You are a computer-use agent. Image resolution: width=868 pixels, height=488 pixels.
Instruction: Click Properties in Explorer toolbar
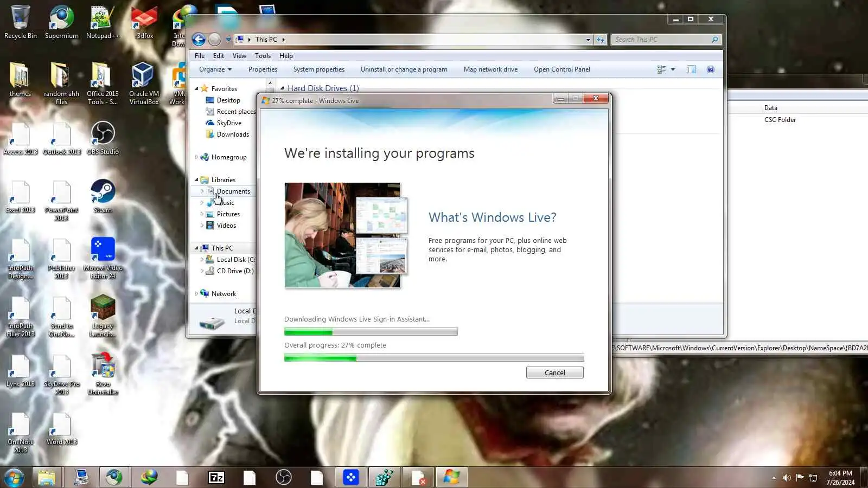pyautogui.click(x=263, y=69)
